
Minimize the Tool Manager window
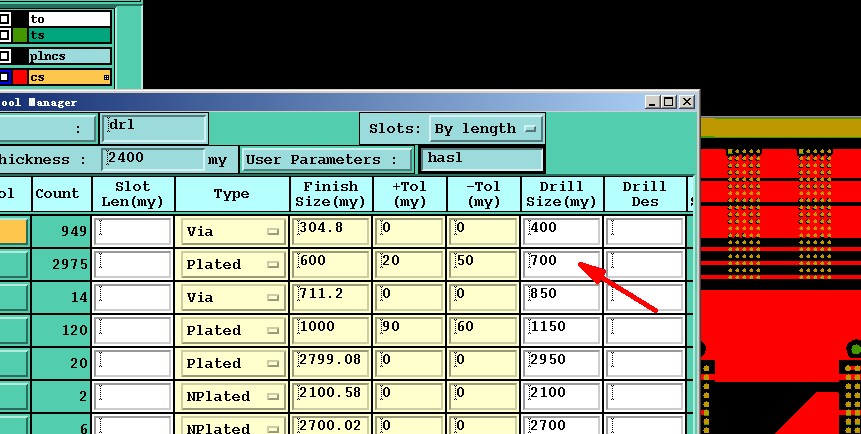coord(652,102)
